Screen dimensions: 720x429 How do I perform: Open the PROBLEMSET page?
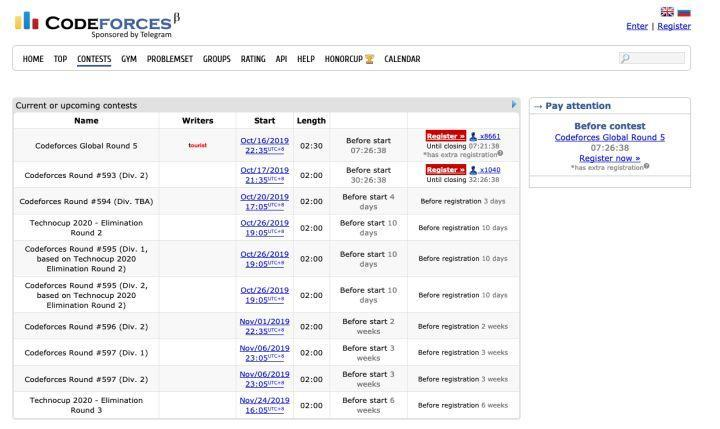170,59
